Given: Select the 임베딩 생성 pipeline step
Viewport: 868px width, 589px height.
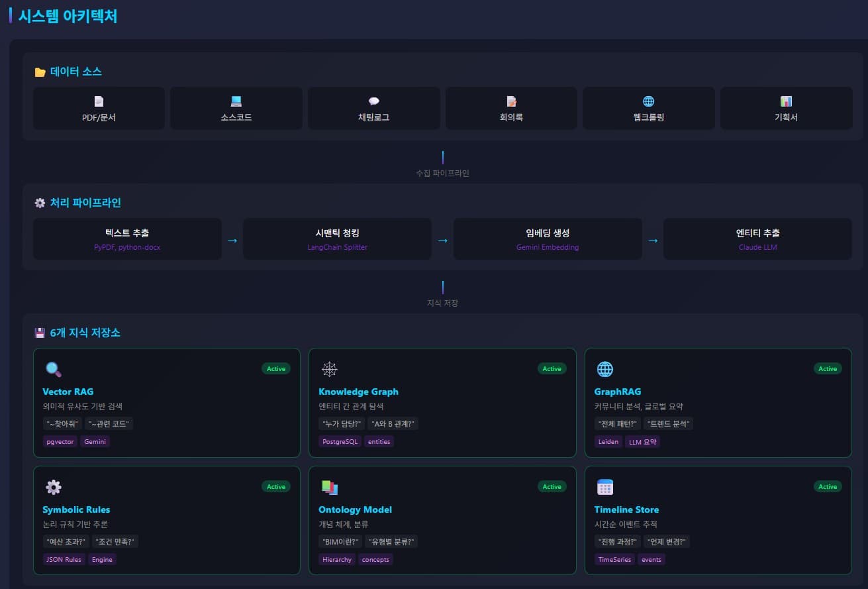Looking at the screenshot, I should pyautogui.click(x=548, y=239).
